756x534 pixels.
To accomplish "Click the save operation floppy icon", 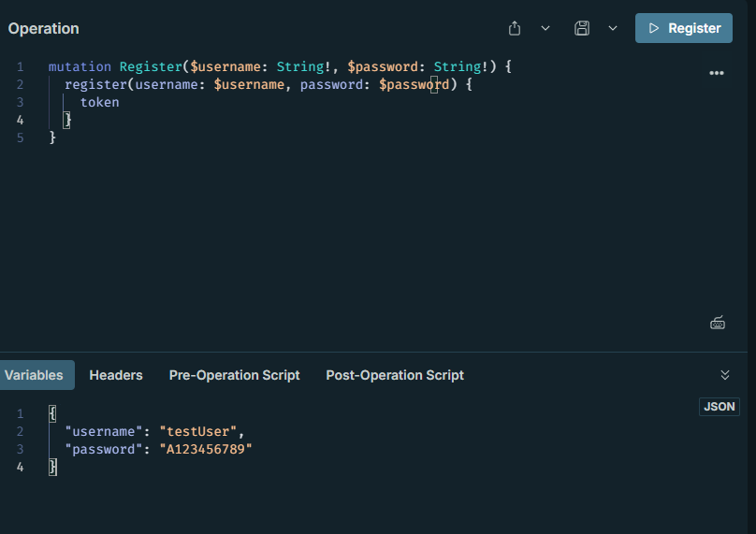I will pos(582,28).
